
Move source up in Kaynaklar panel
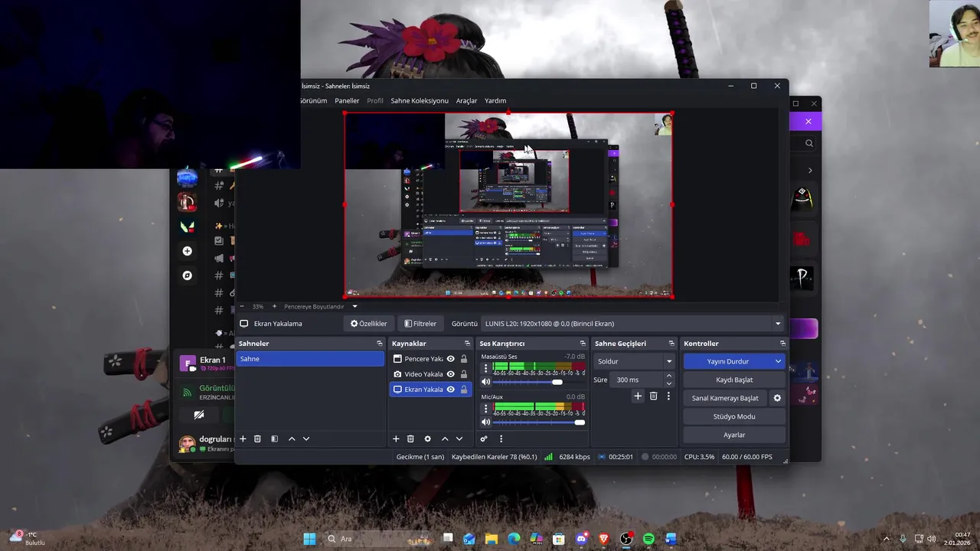[x=445, y=439]
